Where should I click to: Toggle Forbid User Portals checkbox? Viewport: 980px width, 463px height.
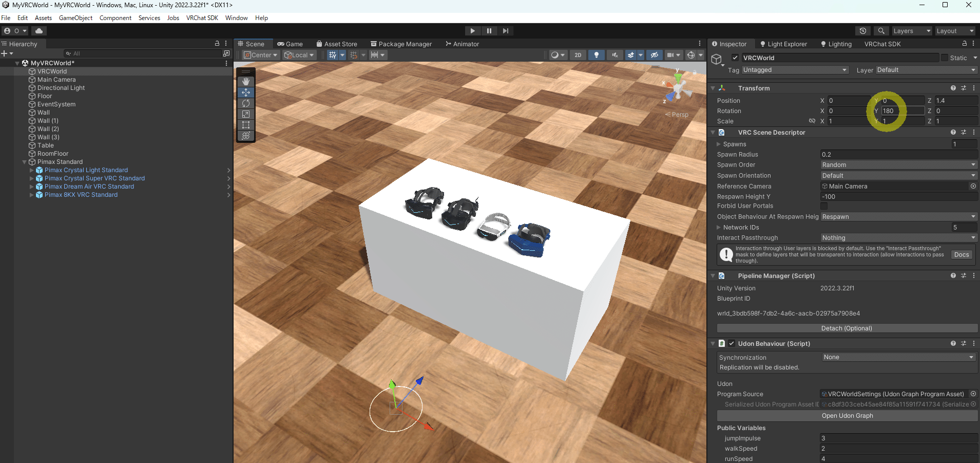824,206
